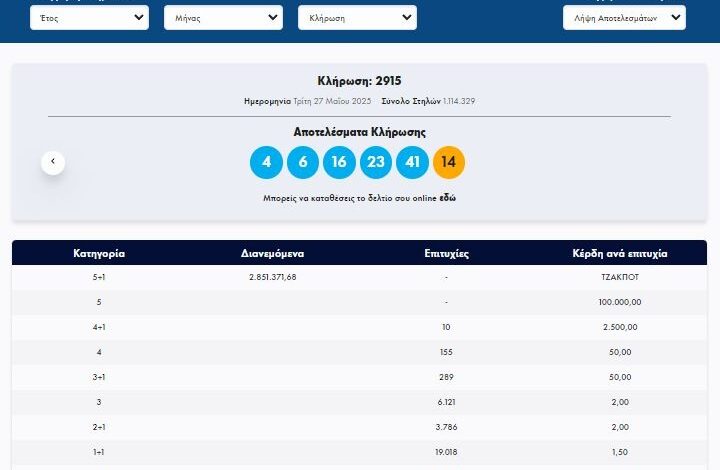Click the Κλήρωση: 2915 heading

pyautogui.click(x=359, y=81)
